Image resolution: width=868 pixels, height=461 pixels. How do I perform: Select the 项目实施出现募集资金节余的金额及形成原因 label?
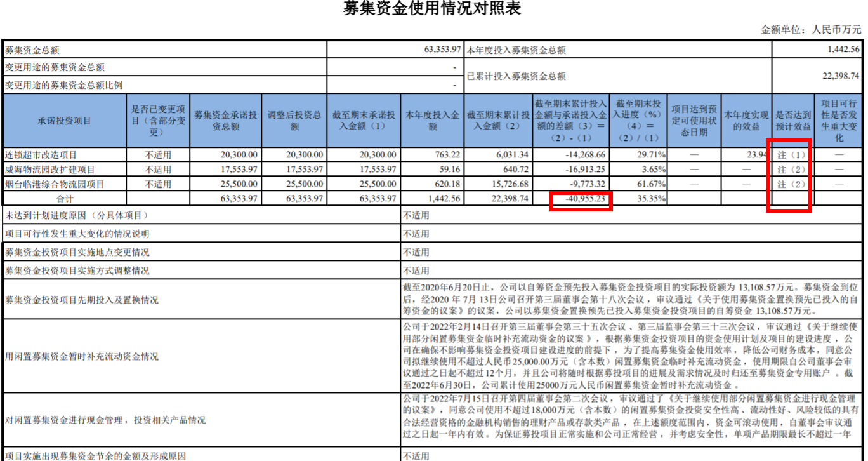pos(96,456)
